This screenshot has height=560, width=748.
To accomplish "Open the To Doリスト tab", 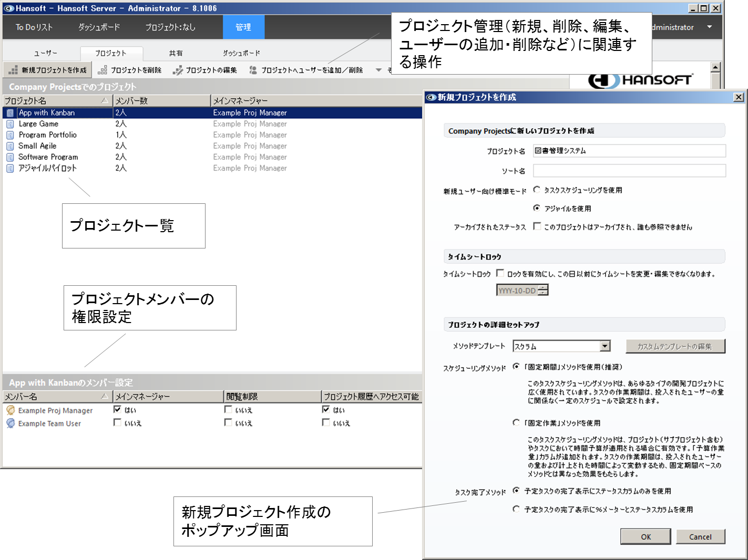I will coord(34,27).
